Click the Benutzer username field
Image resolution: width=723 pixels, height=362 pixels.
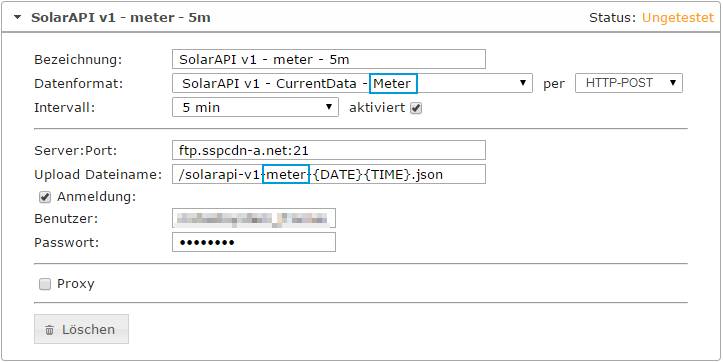pos(254,218)
